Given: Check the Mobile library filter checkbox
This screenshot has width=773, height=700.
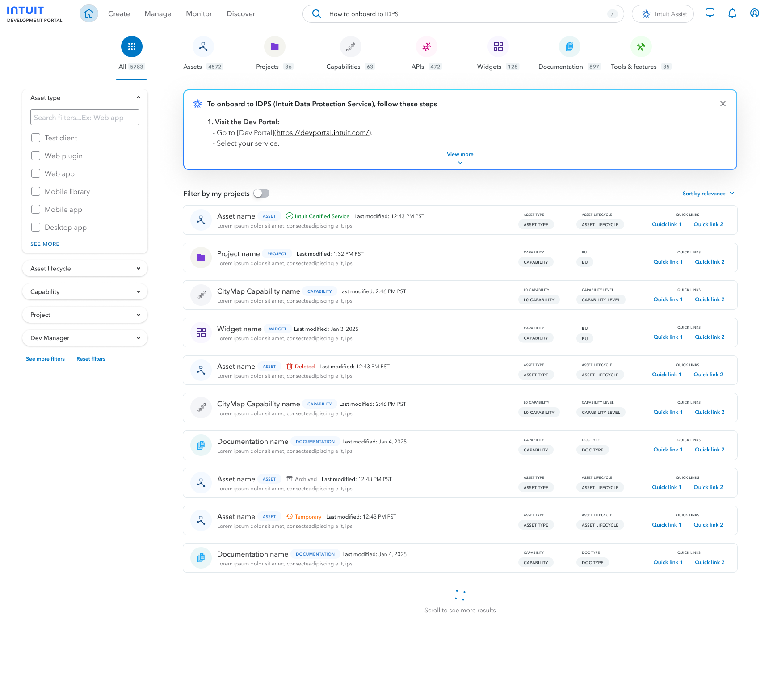Looking at the screenshot, I should 36,191.
